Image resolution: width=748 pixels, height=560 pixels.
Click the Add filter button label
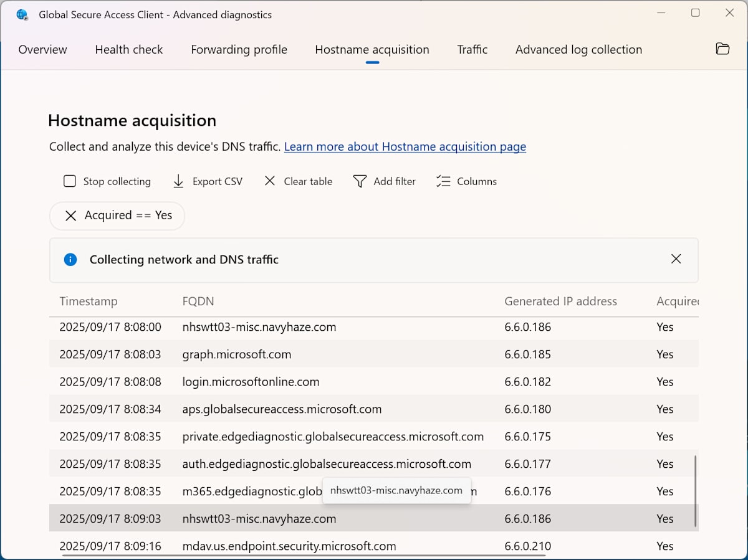tap(395, 181)
